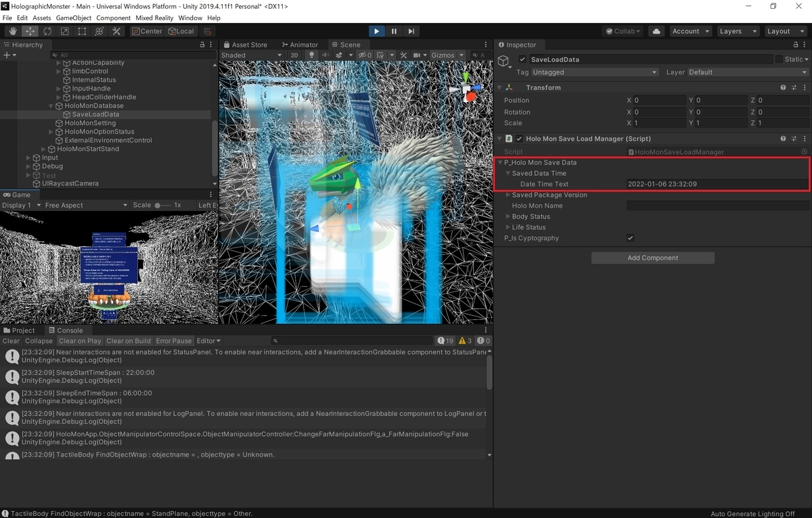Toggle Collapse in the Console
Image resolution: width=812 pixels, height=518 pixels.
click(39, 341)
